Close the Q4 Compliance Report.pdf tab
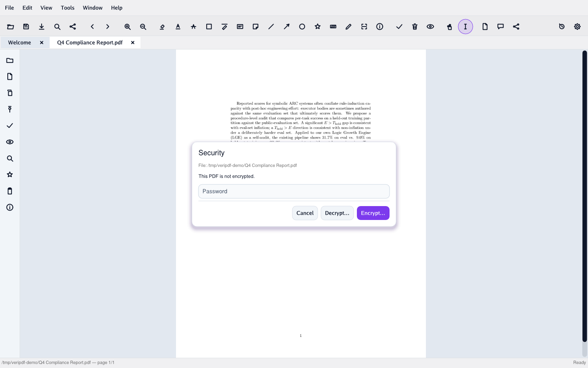The image size is (588, 368). pyautogui.click(x=133, y=43)
